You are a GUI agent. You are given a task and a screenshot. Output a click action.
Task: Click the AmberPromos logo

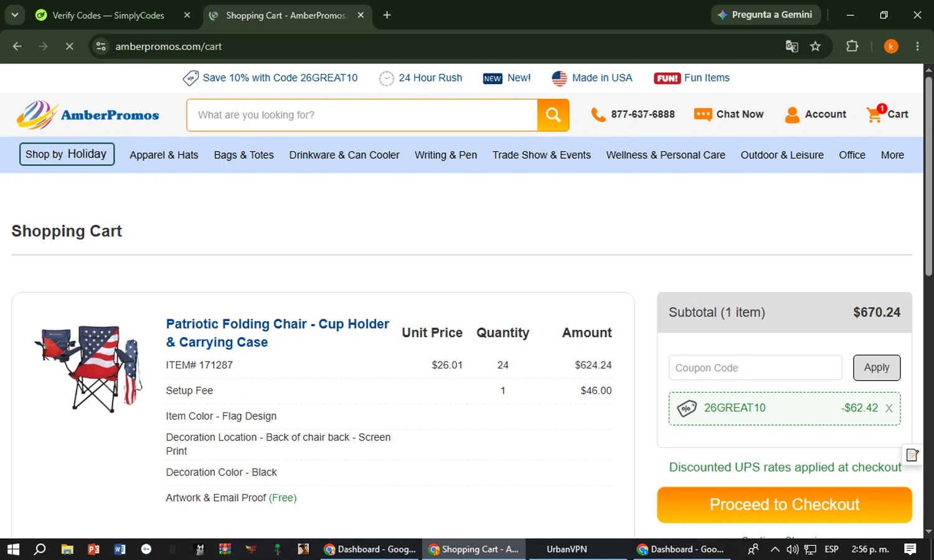[88, 115]
